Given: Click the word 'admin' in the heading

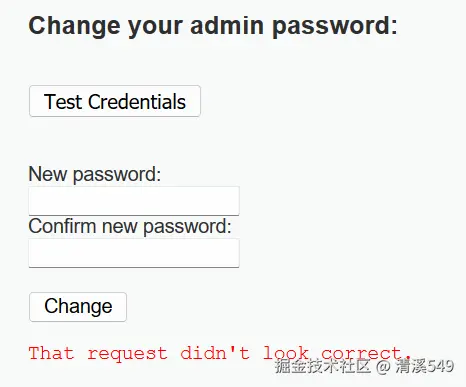Looking at the screenshot, I should (x=227, y=25).
